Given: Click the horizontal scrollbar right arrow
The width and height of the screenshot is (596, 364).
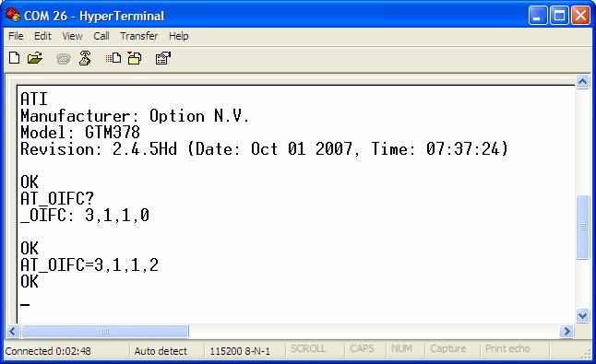Looking at the screenshot, I should click(566, 332).
